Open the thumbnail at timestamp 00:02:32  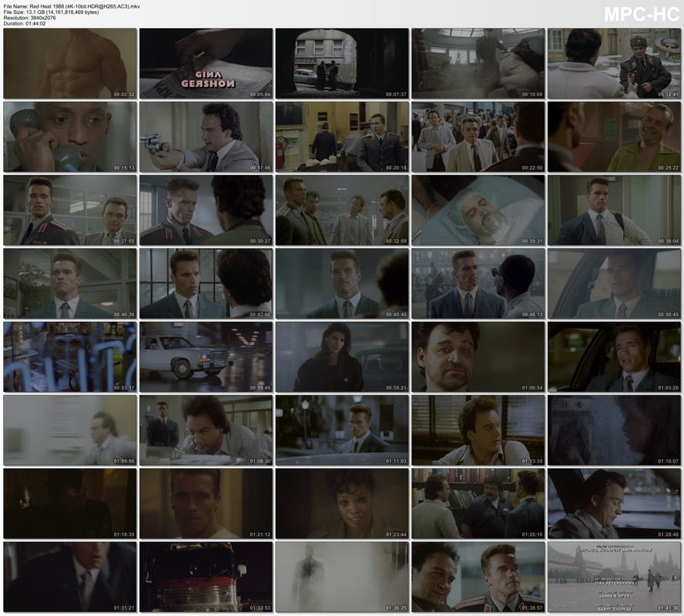tap(70, 64)
